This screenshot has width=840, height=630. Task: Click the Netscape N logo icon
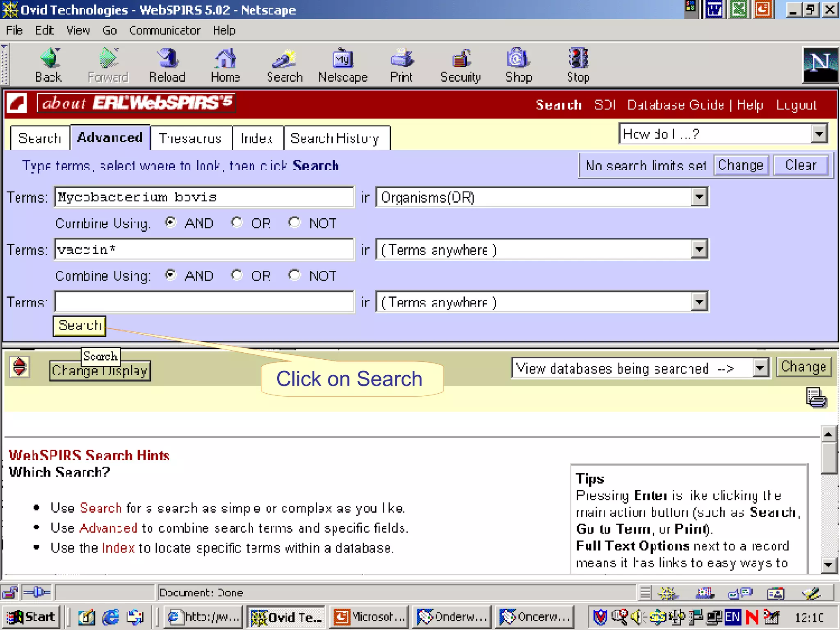click(820, 65)
